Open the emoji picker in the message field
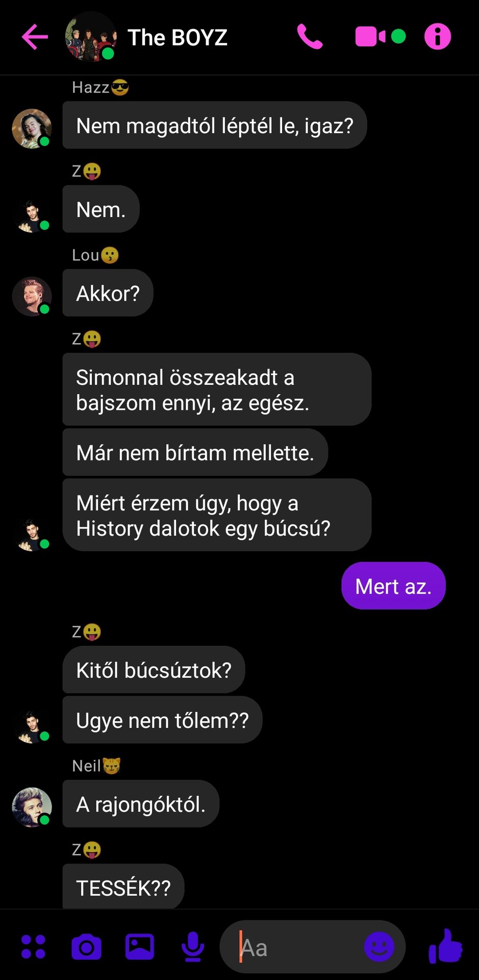Screen dimensions: 479x980 [379, 947]
